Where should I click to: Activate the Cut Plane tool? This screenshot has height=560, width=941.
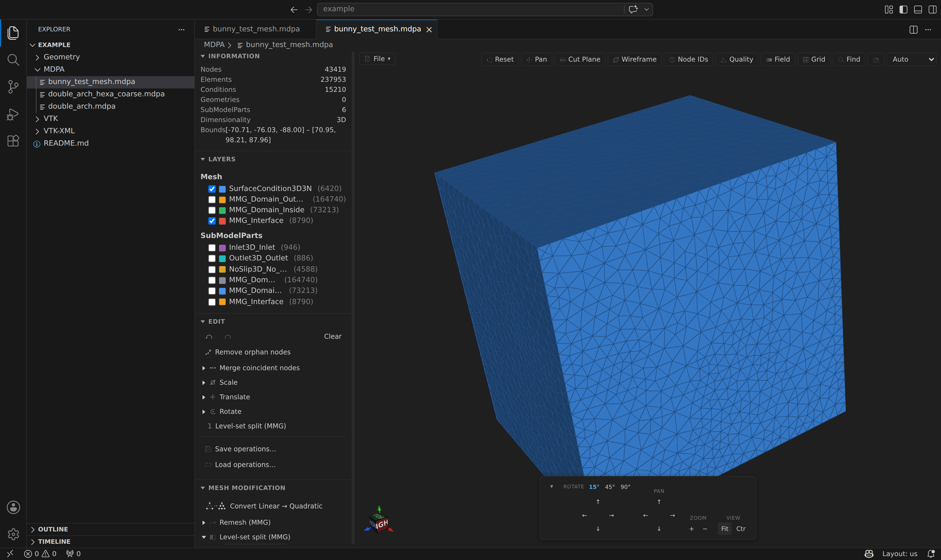(x=580, y=59)
